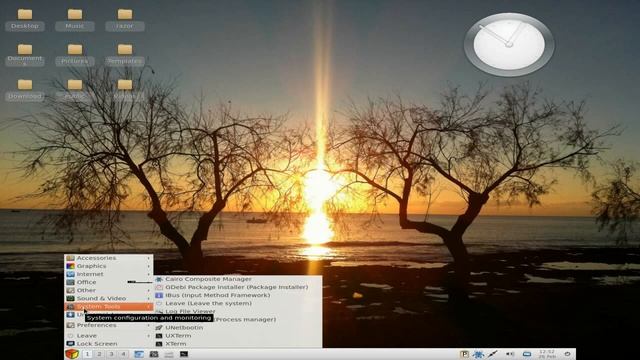Click the analog clock widget

[x=509, y=44]
